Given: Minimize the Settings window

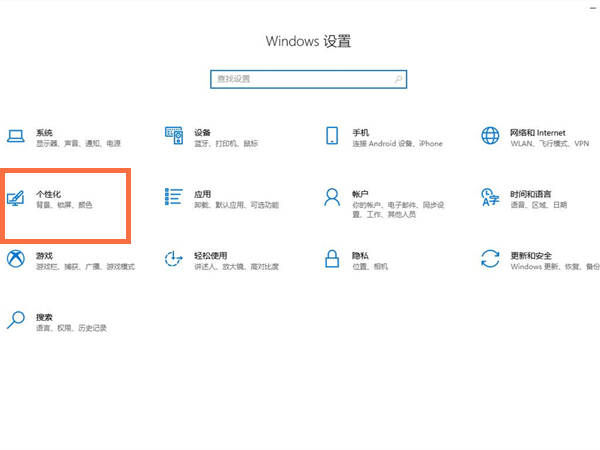Looking at the screenshot, I should tap(593, 7).
